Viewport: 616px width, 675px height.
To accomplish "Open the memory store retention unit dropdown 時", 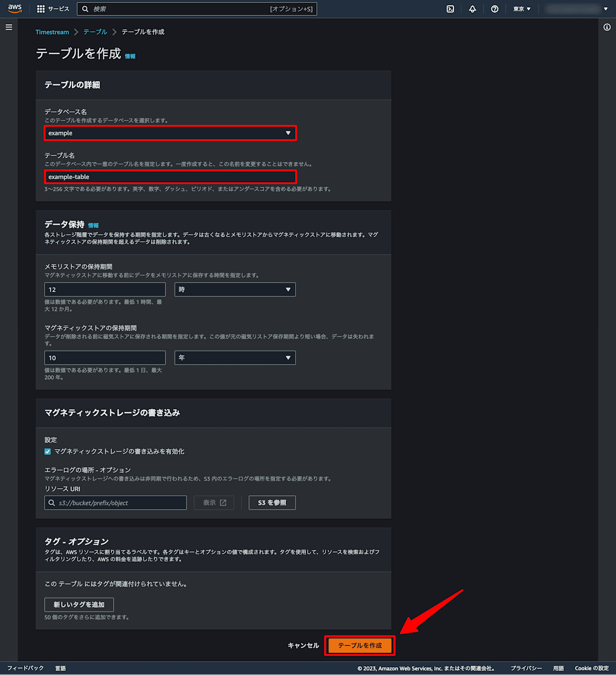I will pyautogui.click(x=235, y=290).
